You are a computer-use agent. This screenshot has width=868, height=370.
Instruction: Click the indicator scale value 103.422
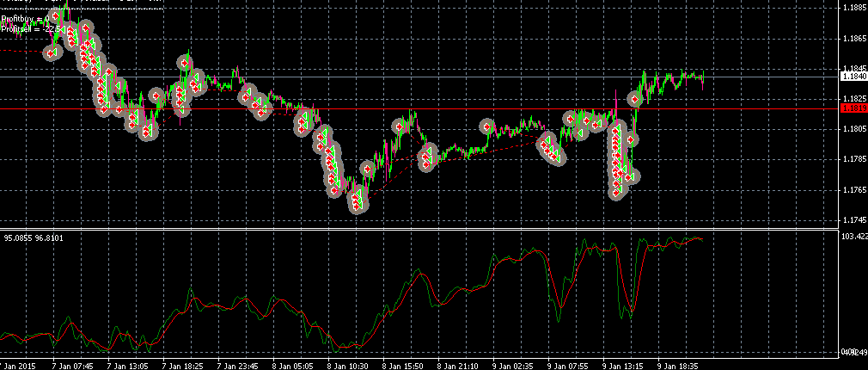pyautogui.click(x=855, y=237)
